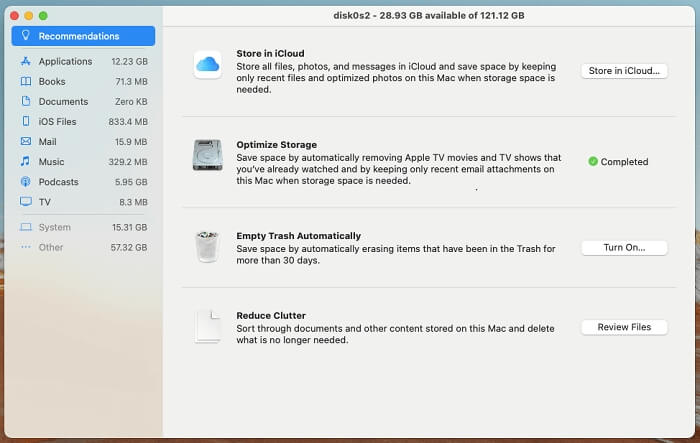Click the 833.4 MB size value
Screen dimensions: 700x443
click(128, 121)
